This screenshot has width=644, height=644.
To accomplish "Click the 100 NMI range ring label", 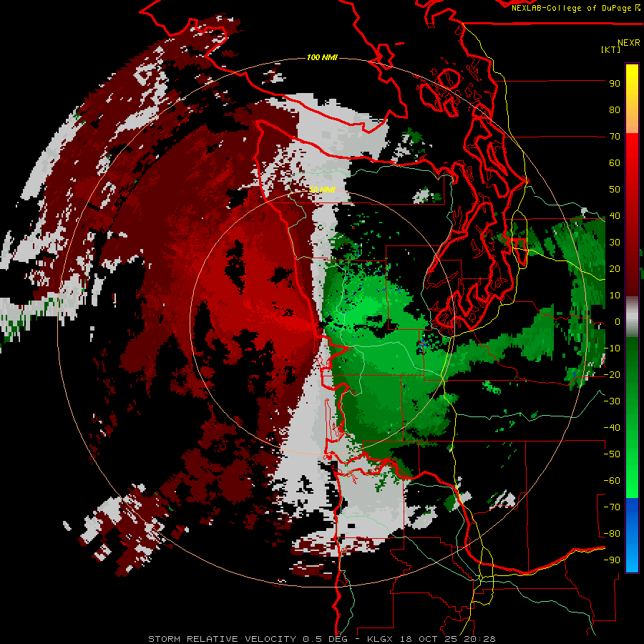I will point(322,57).
